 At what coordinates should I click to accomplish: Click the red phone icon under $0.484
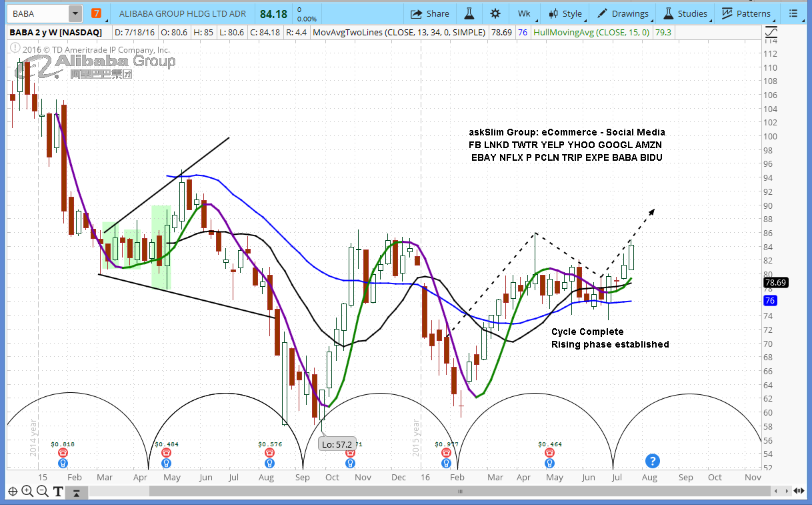click(165, 453)
